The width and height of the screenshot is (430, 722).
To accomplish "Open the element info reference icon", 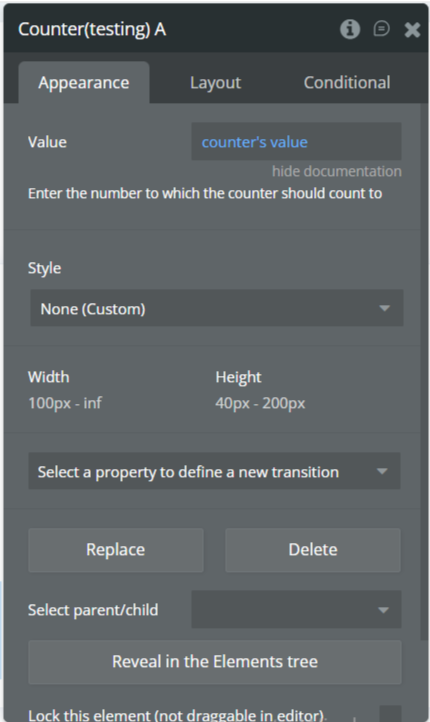I will [x=350, y=29].
